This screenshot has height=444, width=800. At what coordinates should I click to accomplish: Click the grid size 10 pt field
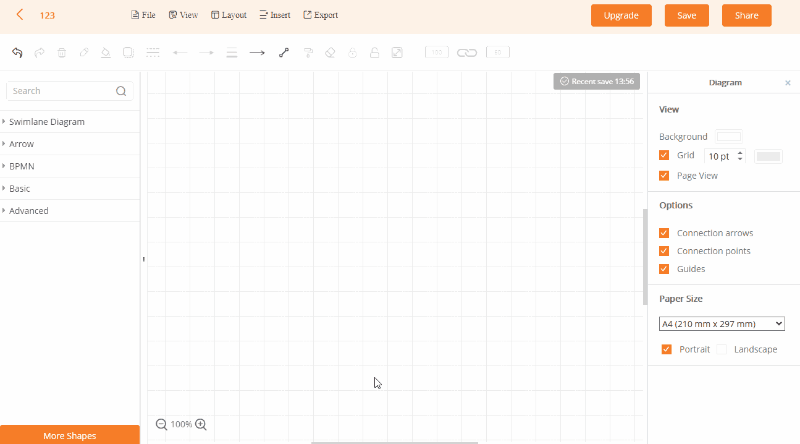coord(720,156)
